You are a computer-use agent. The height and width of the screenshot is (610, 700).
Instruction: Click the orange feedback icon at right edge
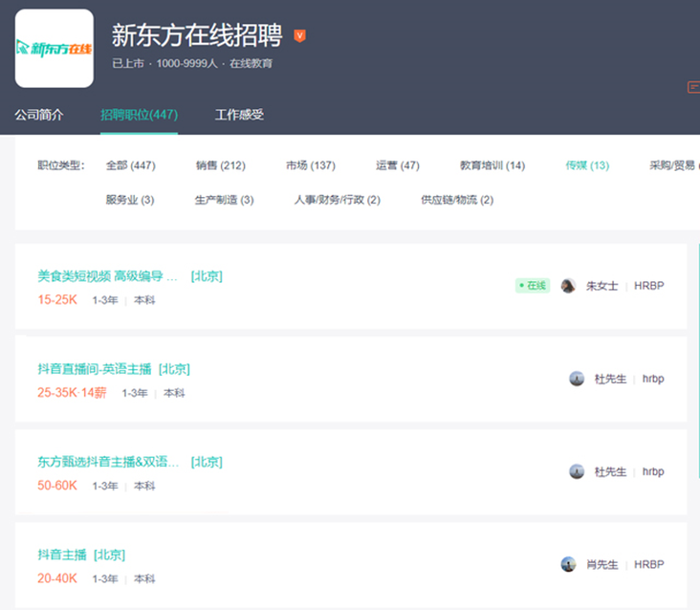(x=693, y=87)
